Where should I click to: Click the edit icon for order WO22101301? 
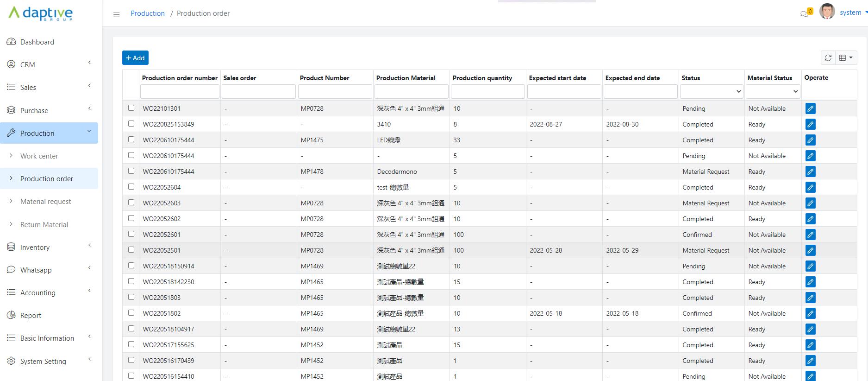coord(810,108)
